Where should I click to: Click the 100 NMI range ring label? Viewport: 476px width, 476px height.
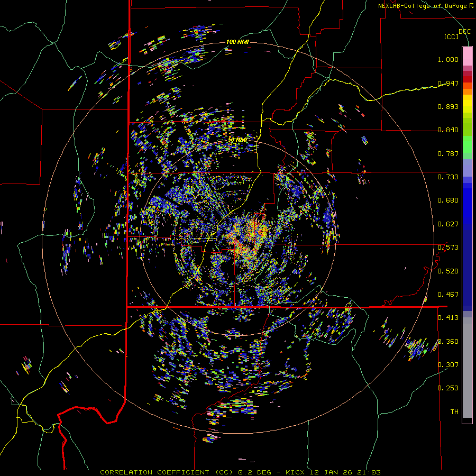click(237, 42)
